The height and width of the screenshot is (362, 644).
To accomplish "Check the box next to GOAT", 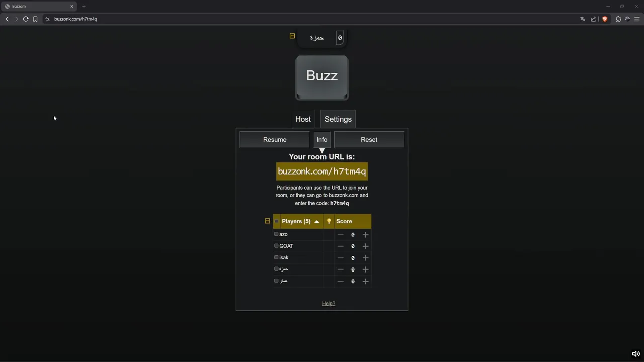I will pyautogui.click(x=276, y=246).
